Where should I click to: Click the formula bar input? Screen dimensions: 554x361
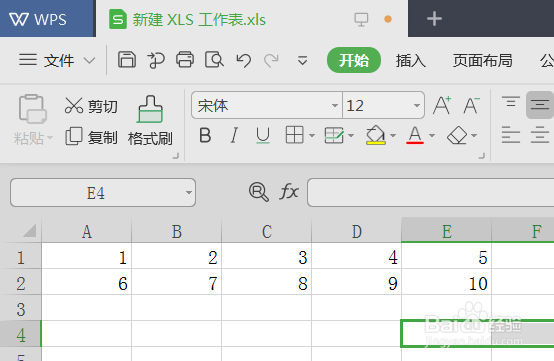coord(431,193)
